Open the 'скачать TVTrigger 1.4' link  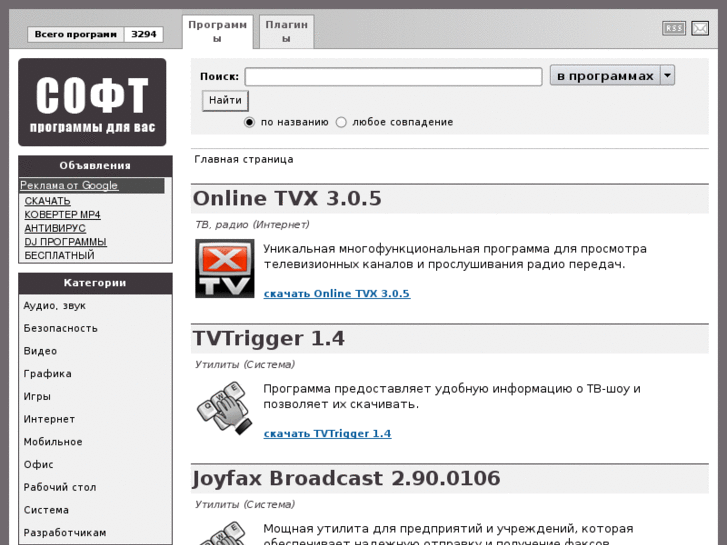pyautogui.click(x=327, y=434)
